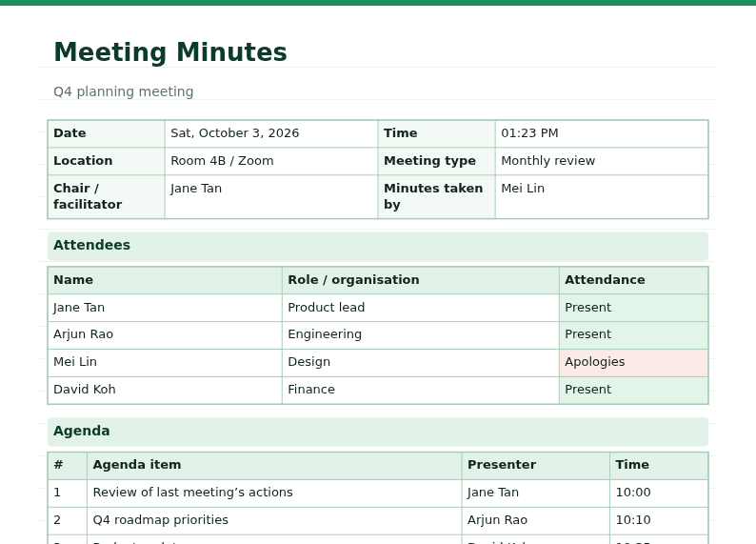This screenshot has width=756, height=544.
Task: Click the attendee name 'David Koh'
Action: pos(165,391)
